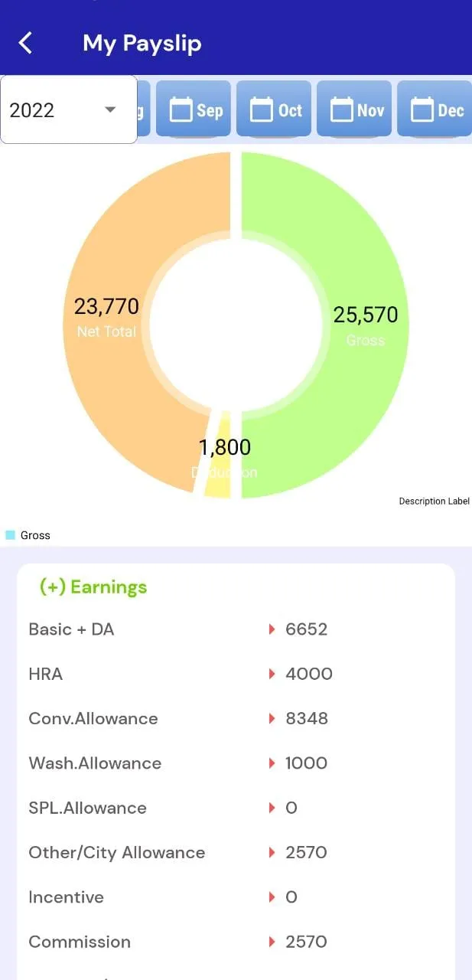The image size is (472, 980).
Task: Click red arrow next to Basic + DA
Action: pos(272,629)
